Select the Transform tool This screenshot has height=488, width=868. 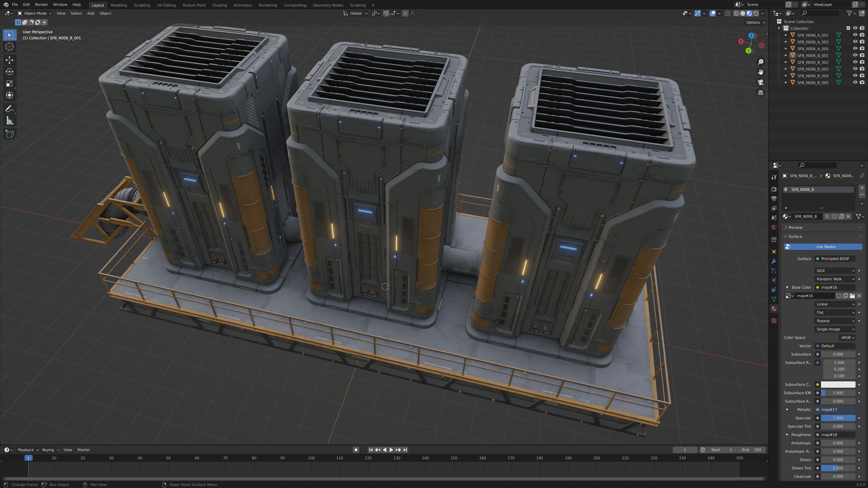[x=9, y=95]
